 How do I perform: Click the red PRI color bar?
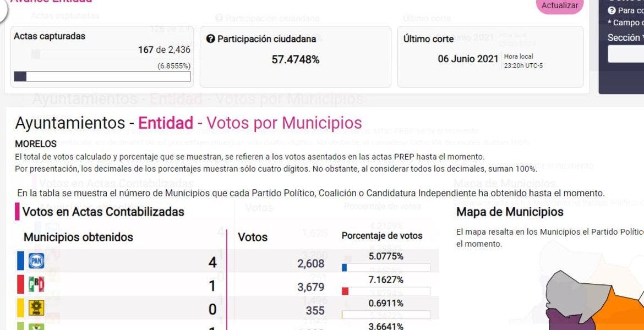pyautogui.click(x=21, y=284)
